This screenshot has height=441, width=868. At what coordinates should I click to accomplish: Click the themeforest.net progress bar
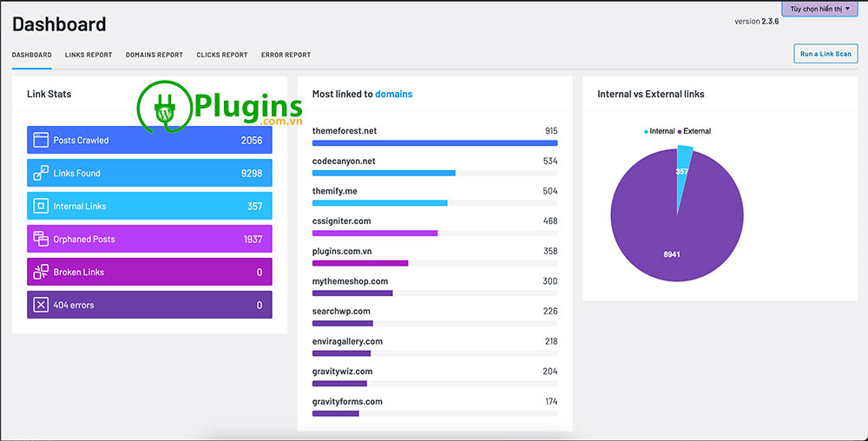click(434, 142)
